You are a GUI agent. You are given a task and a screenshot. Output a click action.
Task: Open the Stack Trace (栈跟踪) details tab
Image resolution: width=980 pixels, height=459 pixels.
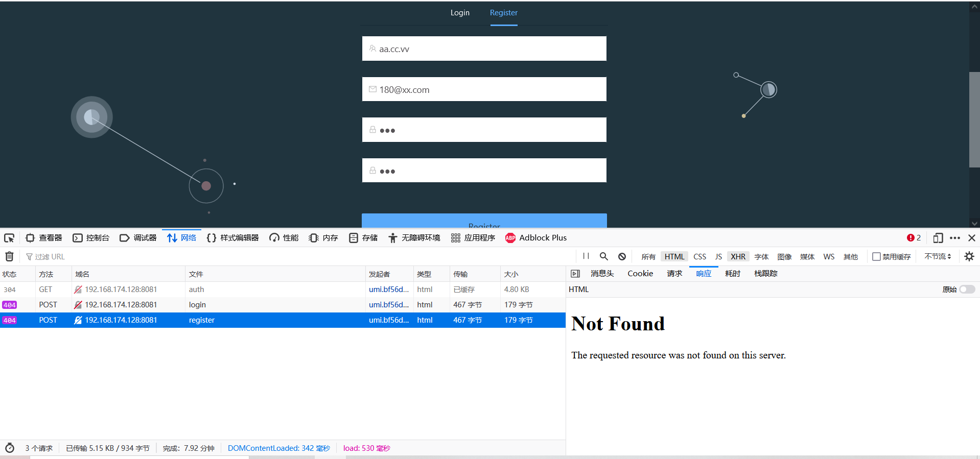765,274
